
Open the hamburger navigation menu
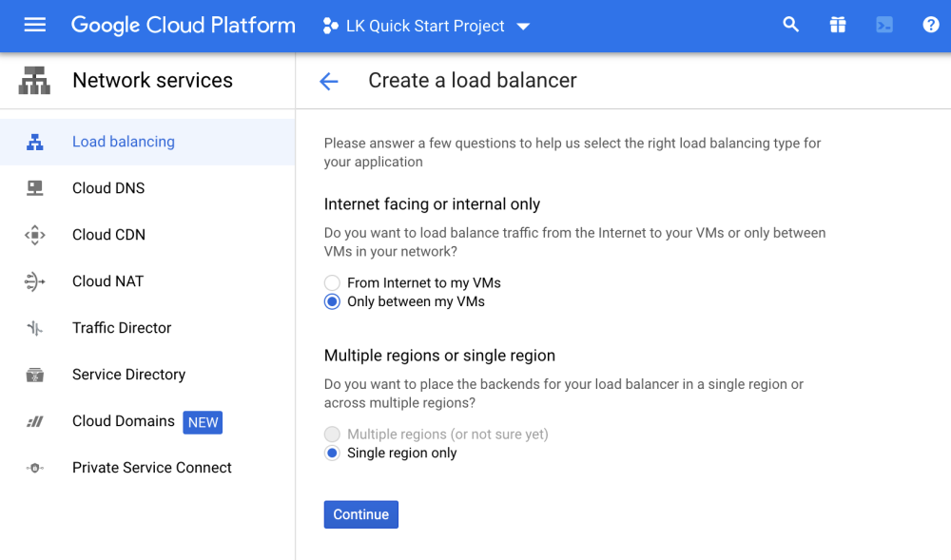[35, 26]
